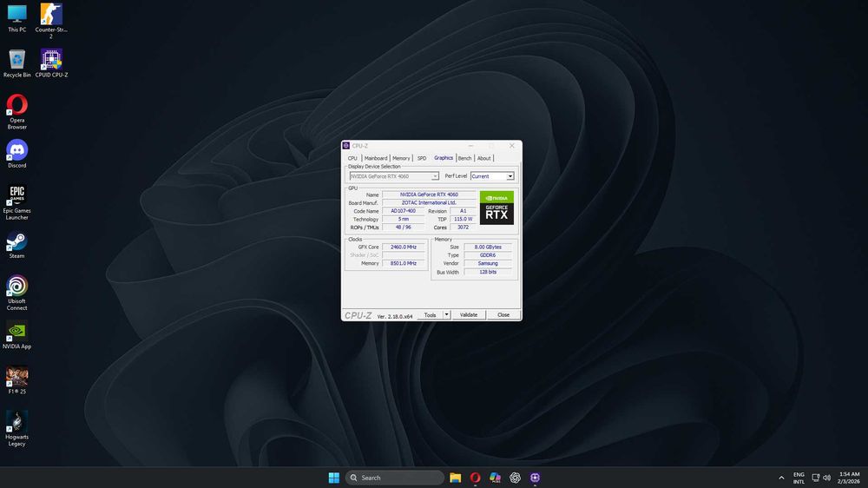868x488 pixels.
Task: Open the Opera Browser desktop shortcut
Action: 16,112
